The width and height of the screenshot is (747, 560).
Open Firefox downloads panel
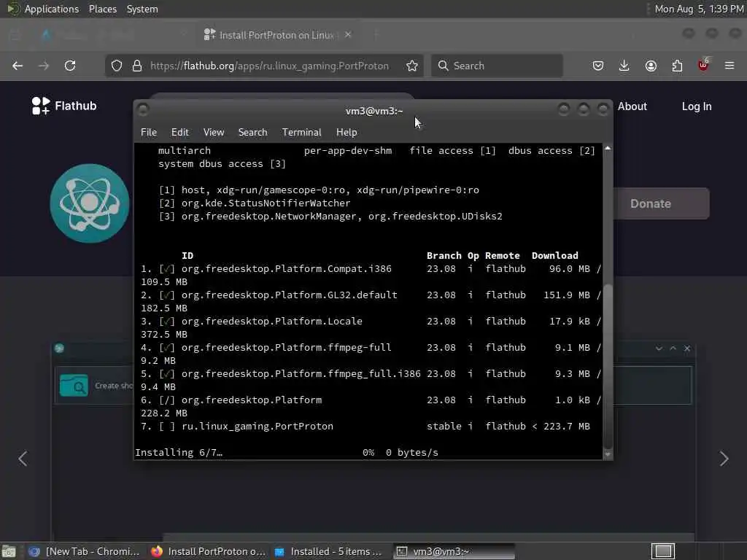(624, 66)
